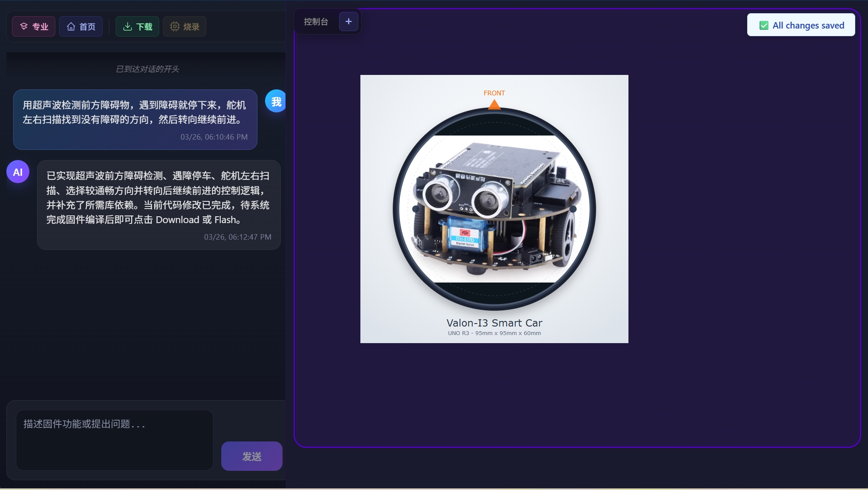Click the blue 我 user avatar
The image size is (868, 490).
276,101
